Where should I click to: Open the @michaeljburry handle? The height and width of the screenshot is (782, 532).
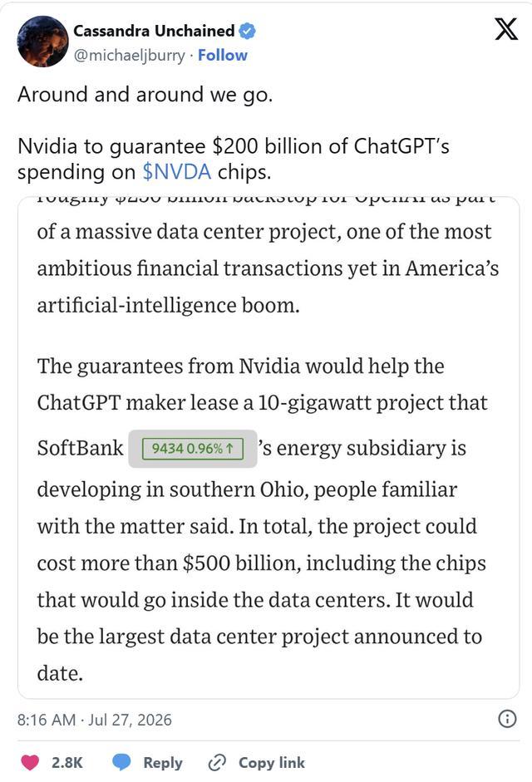[x=129, y=55]
